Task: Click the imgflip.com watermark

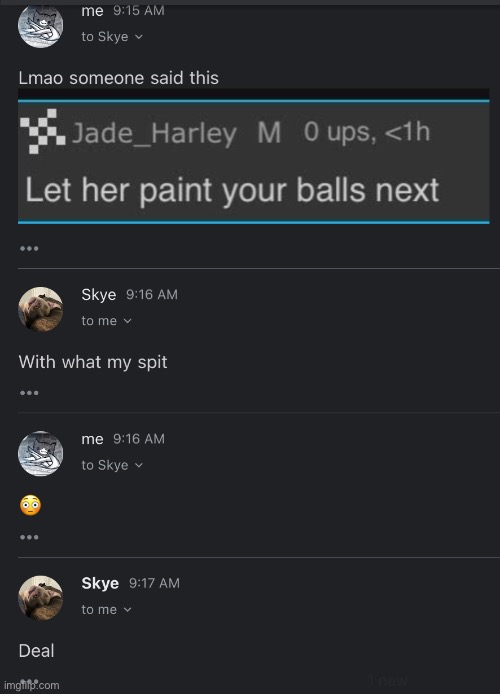Action: (31, 686)
